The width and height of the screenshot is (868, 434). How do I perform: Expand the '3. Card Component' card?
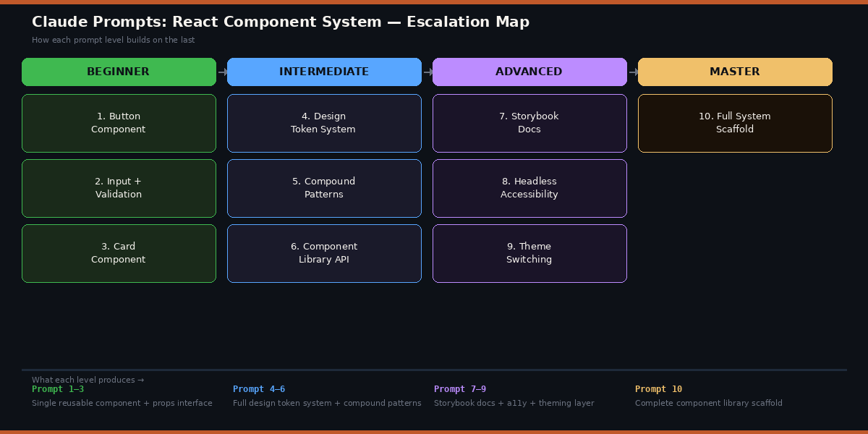click(x=119, y=253)
